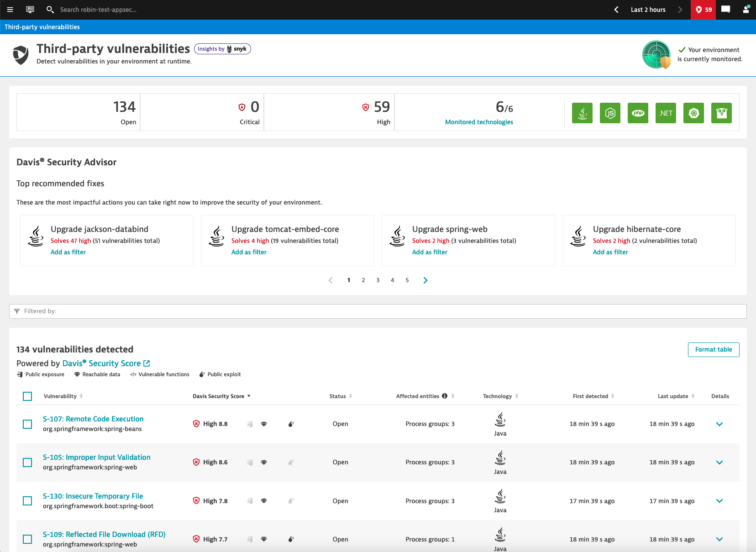Click the Node.js technology icon tile
Viewport: 756px width, 552px height.
pos(610,113)
